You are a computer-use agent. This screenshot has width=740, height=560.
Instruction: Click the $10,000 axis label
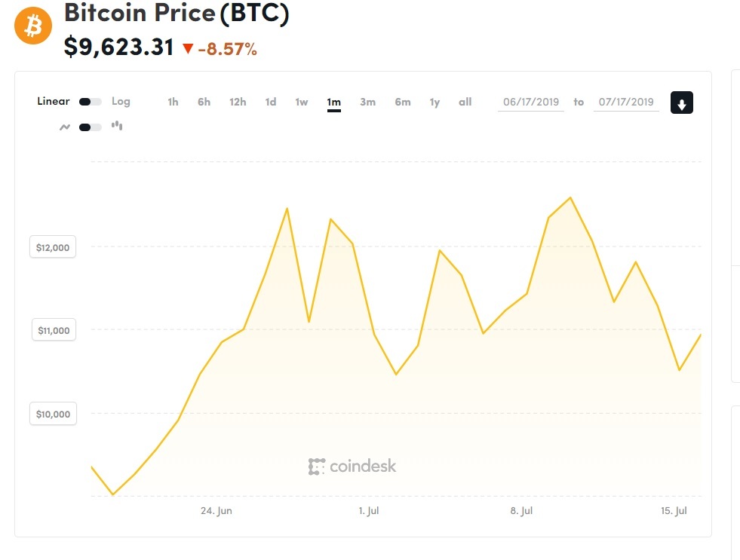point(53,414)
